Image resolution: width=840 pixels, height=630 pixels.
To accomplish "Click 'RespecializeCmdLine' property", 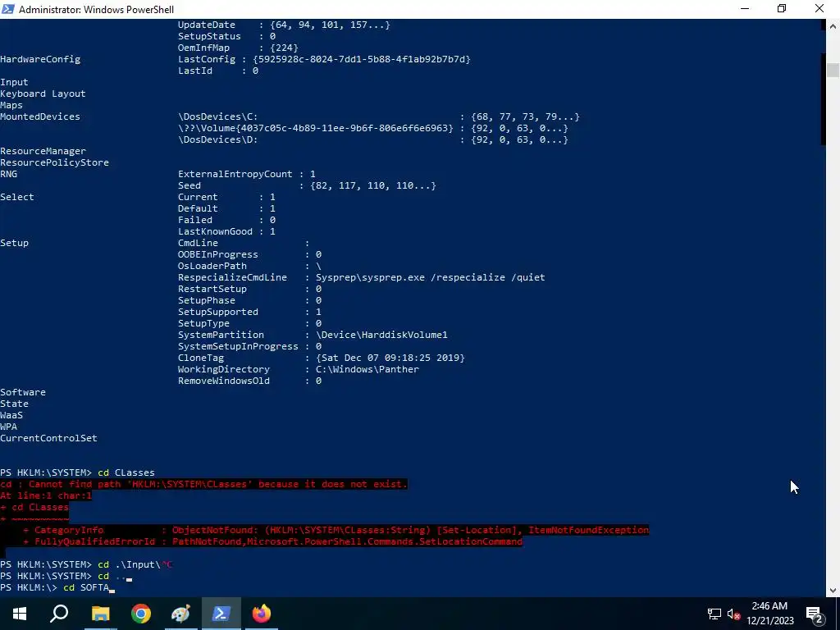I will (232, 277).
